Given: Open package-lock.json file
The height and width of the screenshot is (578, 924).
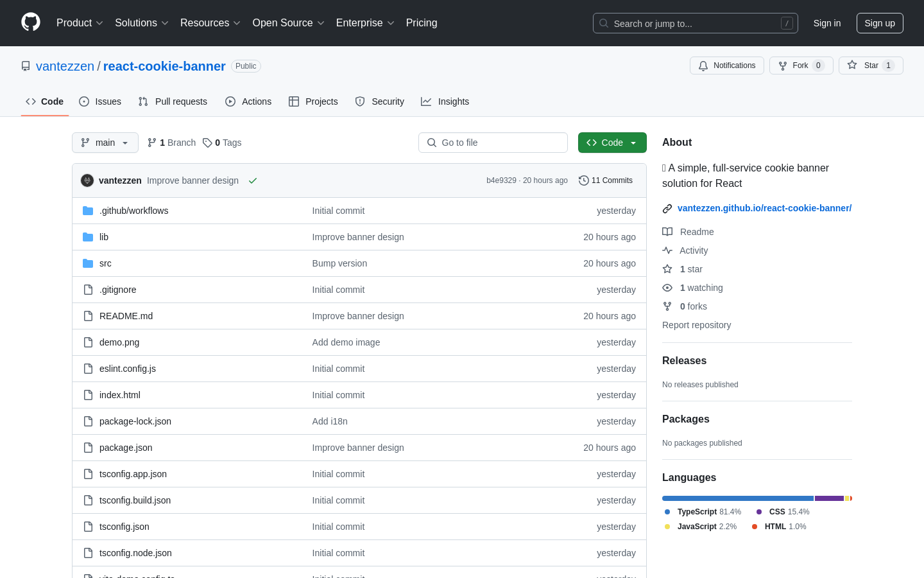Looking at the screenshot, I should (x=135, y=421).
